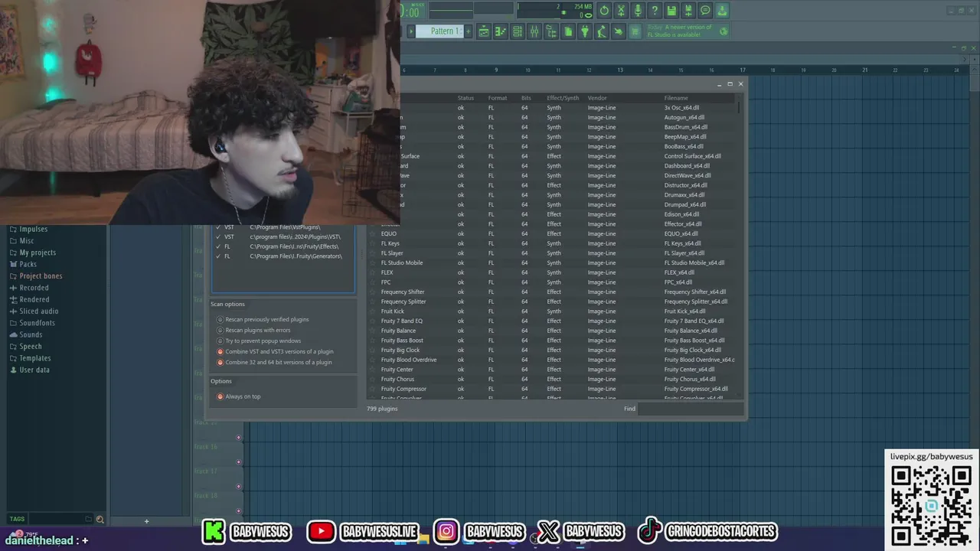Open the shopping cart store icon
Viewport: 980px width, 551px height.
coord(635,31)
